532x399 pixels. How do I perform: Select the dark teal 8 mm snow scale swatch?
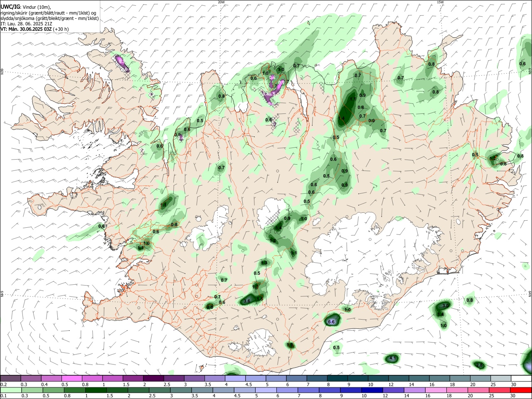[x=337, y=378]
